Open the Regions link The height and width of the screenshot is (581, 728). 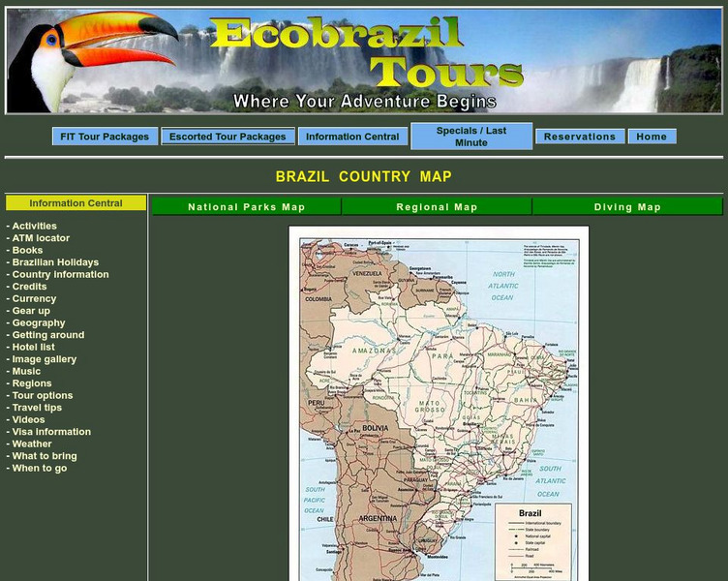[32, 382]
